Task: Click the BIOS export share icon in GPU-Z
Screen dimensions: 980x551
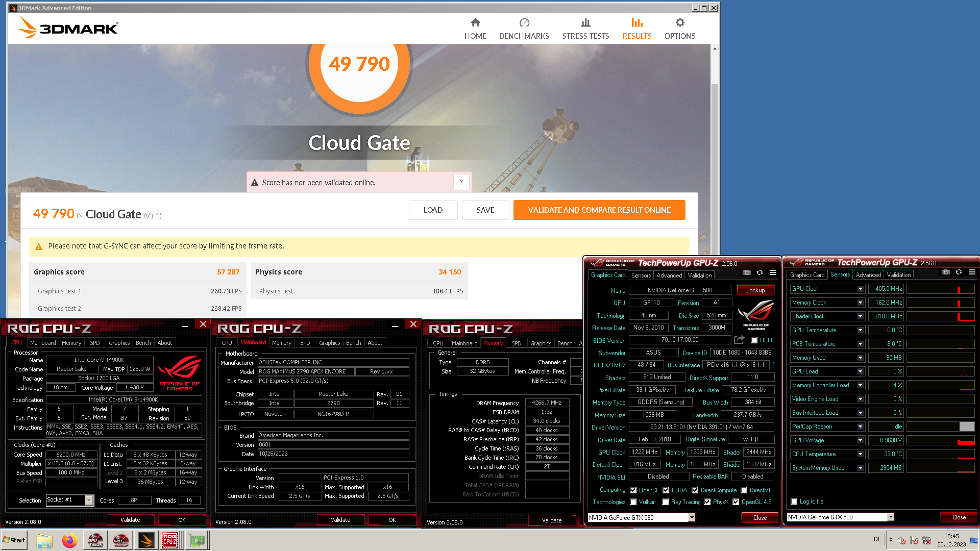Action: coord(739,340)
